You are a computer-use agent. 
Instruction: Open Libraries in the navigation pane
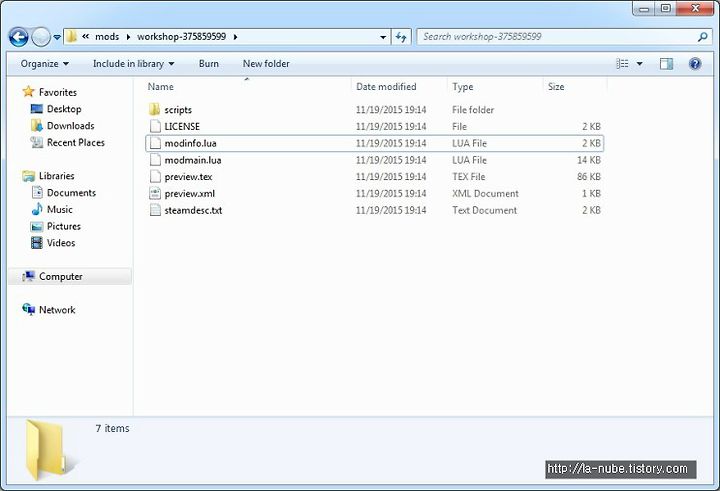coord(56,176)
